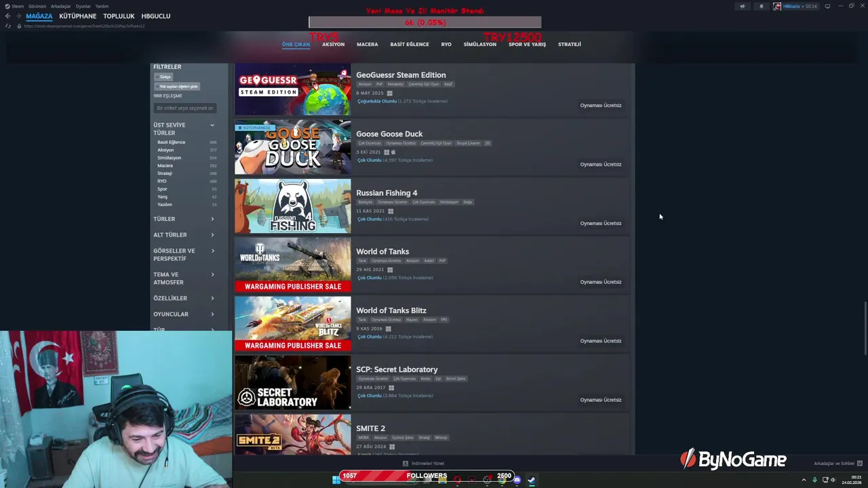Open the GeoGuessr Steam Edition title
Screen dimensions: 868x488
pyautogui.click(x=401, y=75)
